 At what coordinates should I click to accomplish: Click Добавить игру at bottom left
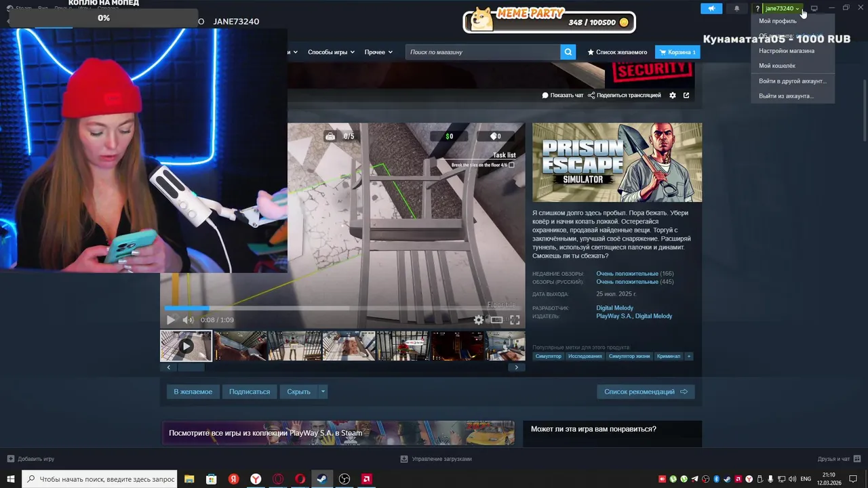[x=31, y=459]
